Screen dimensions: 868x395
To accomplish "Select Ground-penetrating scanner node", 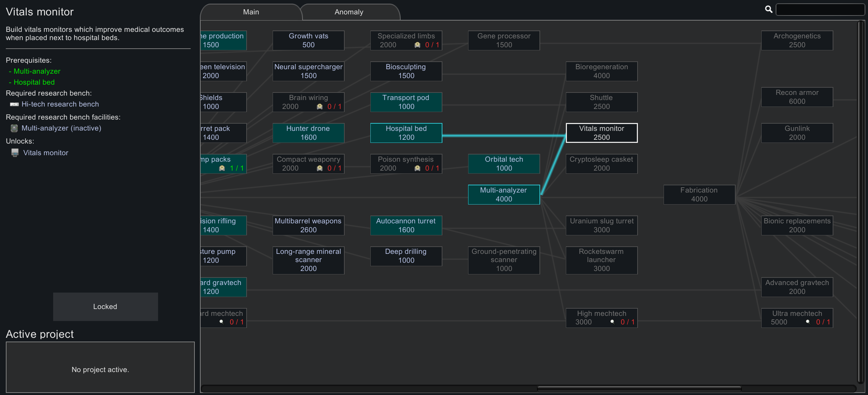I will (504, 260).
